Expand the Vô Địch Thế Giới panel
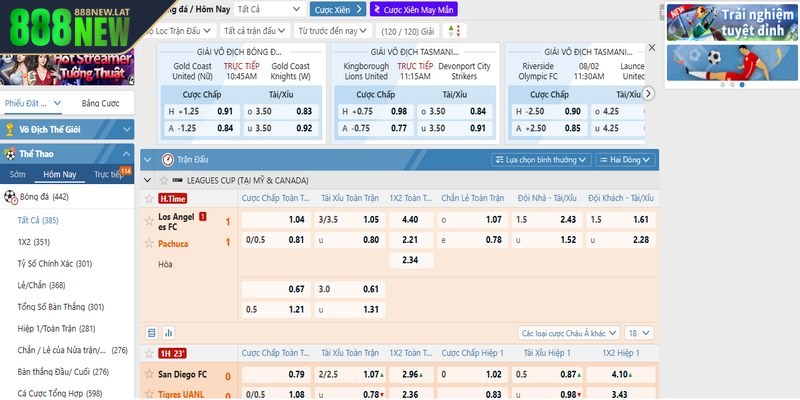This screenshot has width=800, height=400. click(x=127, y=130)
